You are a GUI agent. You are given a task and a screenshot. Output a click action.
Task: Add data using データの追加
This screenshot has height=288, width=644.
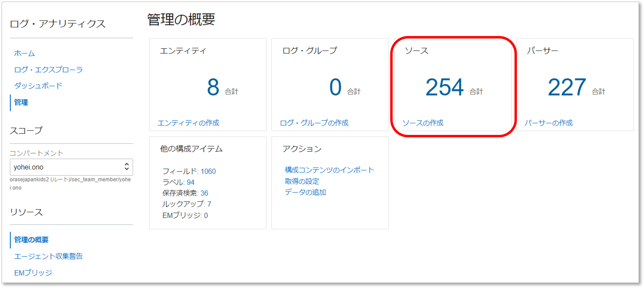click(305, 192)
